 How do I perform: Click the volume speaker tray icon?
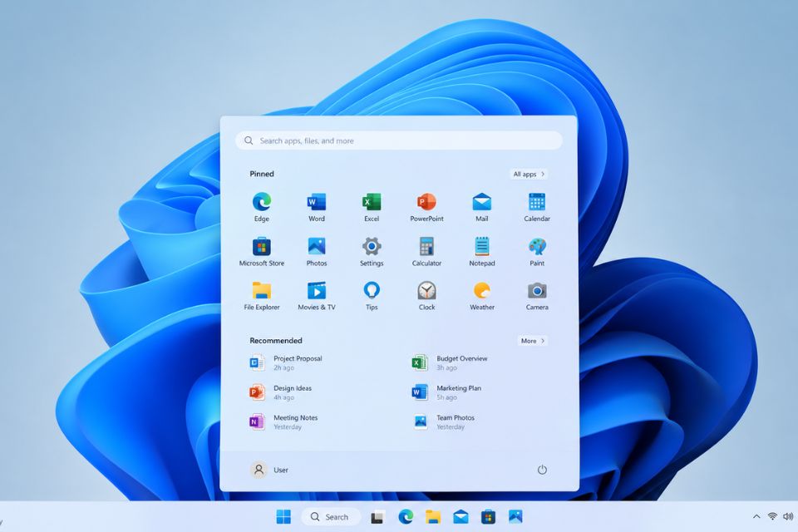pos(788,516)
